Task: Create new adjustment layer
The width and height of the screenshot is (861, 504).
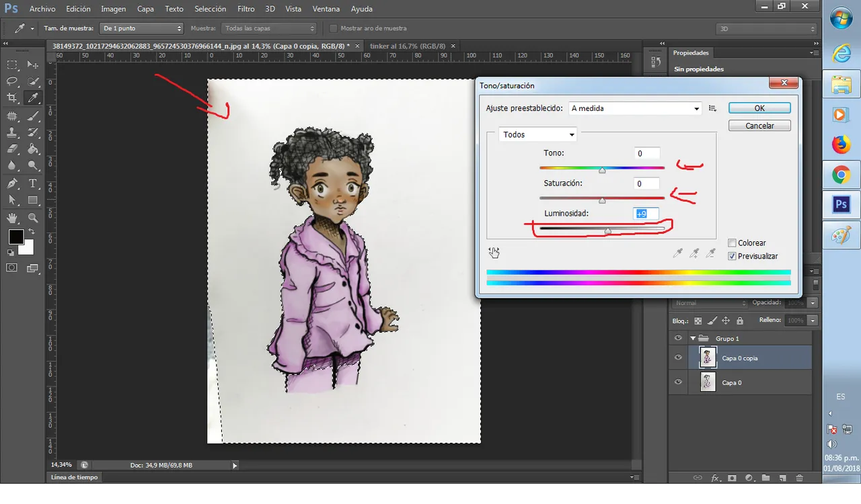Action: (x=749, y=478)
